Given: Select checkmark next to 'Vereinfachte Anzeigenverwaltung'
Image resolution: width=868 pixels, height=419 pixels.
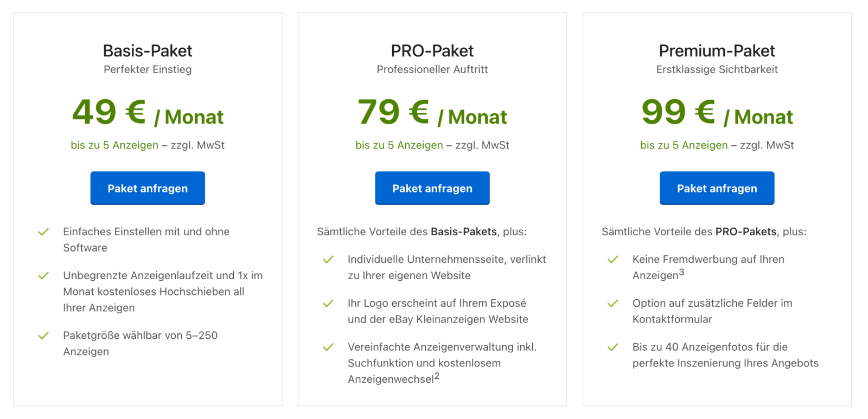Looking at the screenshot, I should 328,347.
